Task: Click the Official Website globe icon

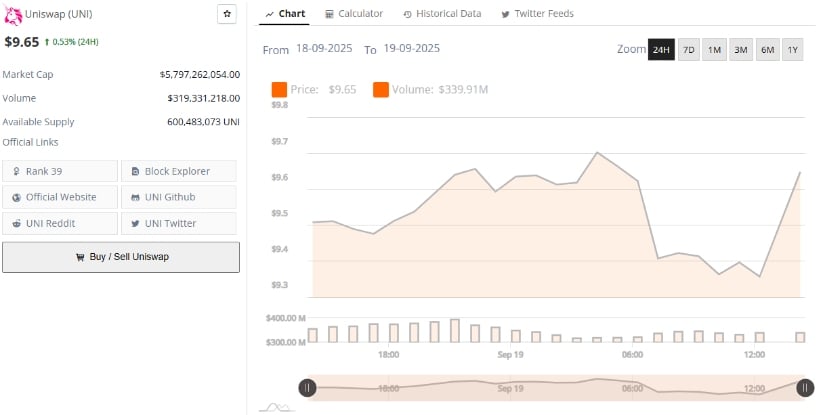Action: [x=17, y=198]
